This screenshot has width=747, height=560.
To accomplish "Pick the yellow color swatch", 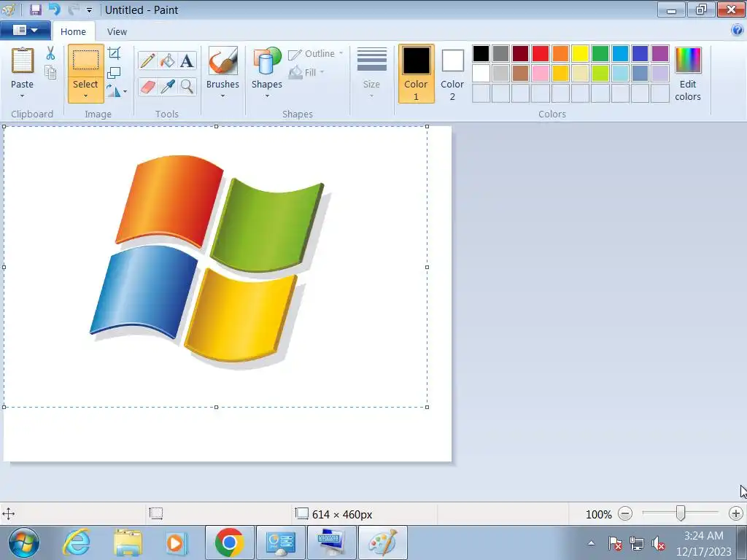I will pyautogui.click(x=580, y=53).
